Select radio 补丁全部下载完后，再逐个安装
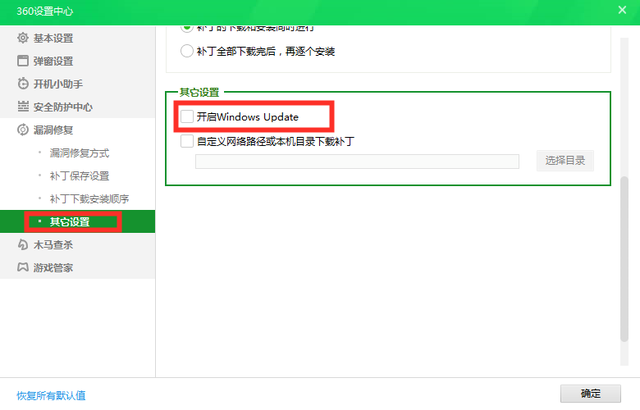640x410 pixels. pos(187,51)
